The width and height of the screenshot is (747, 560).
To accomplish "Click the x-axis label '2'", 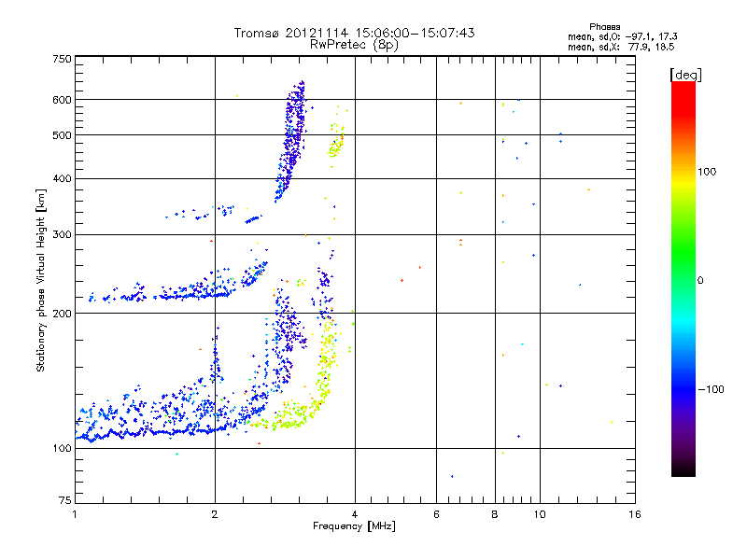I will pos(215,514).
